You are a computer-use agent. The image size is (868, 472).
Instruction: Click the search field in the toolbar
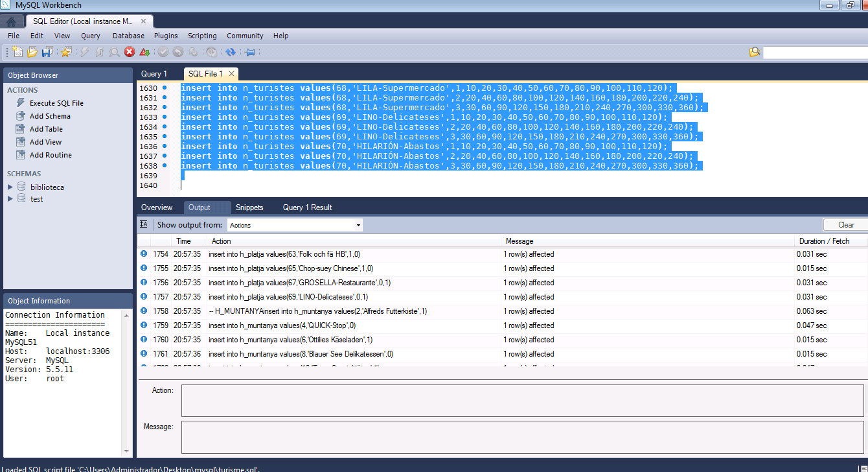pos(815,53)
